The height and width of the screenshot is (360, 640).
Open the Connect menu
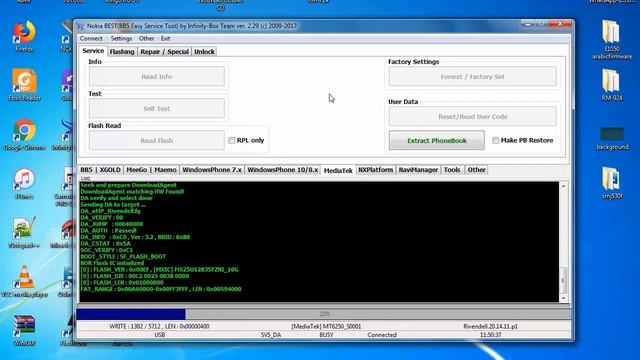click(x=91, y=38)
